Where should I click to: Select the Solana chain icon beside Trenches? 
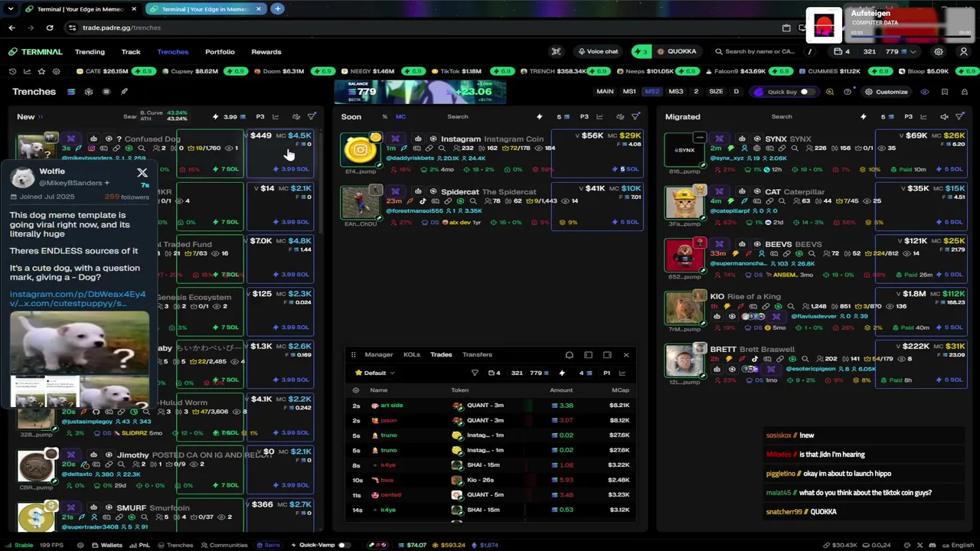pyautogui.click(x=71, y=92)
